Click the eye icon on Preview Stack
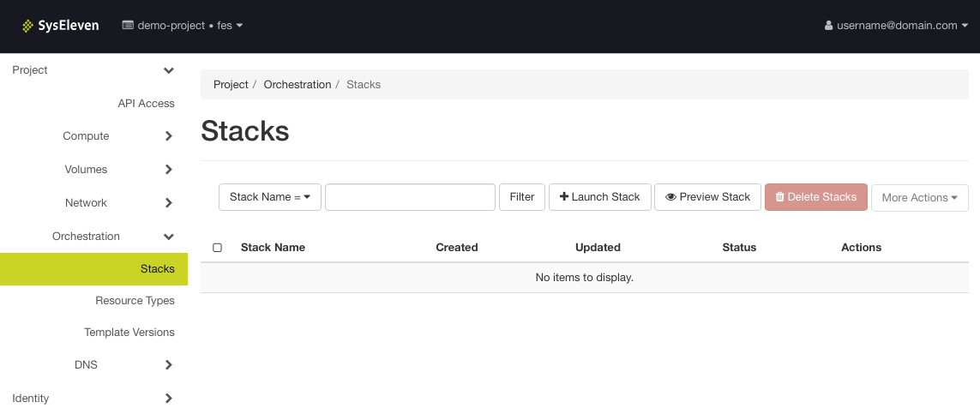980x414 pixels. tap(670, 197)
